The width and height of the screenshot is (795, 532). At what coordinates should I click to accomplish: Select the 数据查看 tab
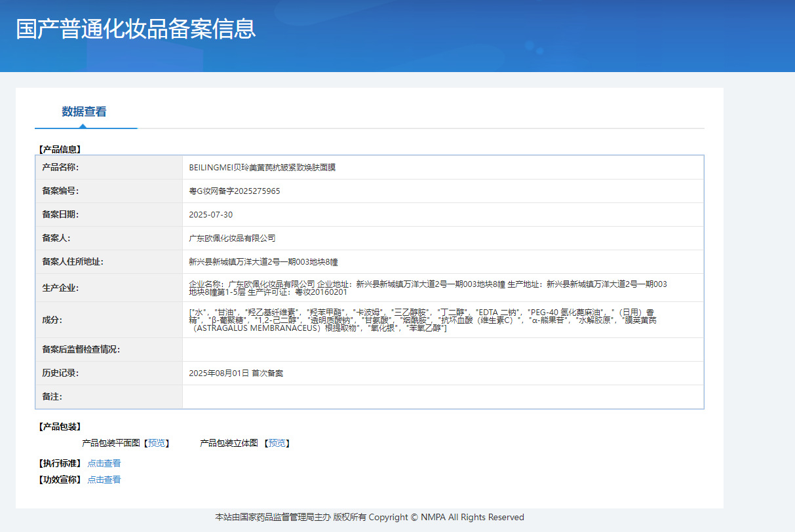coord(85,111)
